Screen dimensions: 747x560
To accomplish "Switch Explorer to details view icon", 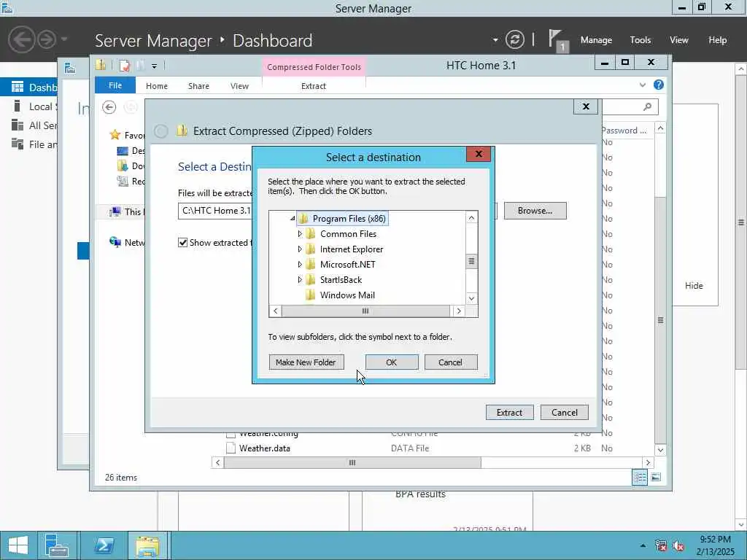I will pyautogui.click(x=640, y=477).
